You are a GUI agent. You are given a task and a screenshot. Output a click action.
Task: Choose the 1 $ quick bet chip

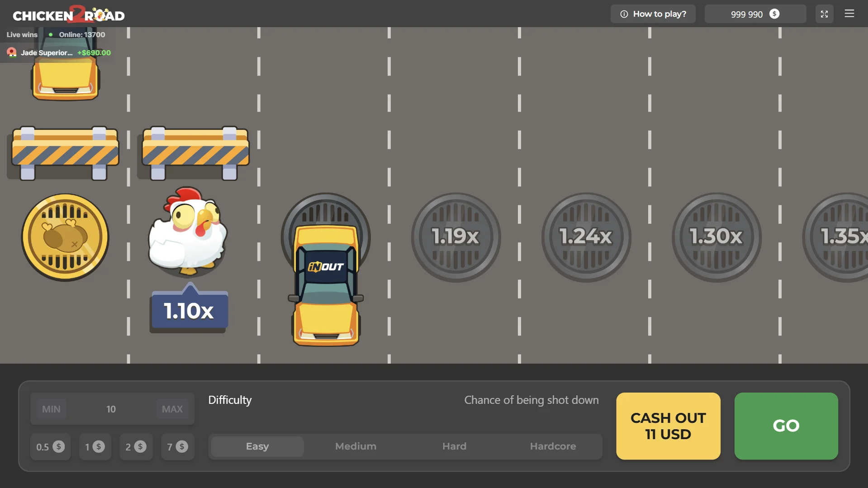click(95, 447)
